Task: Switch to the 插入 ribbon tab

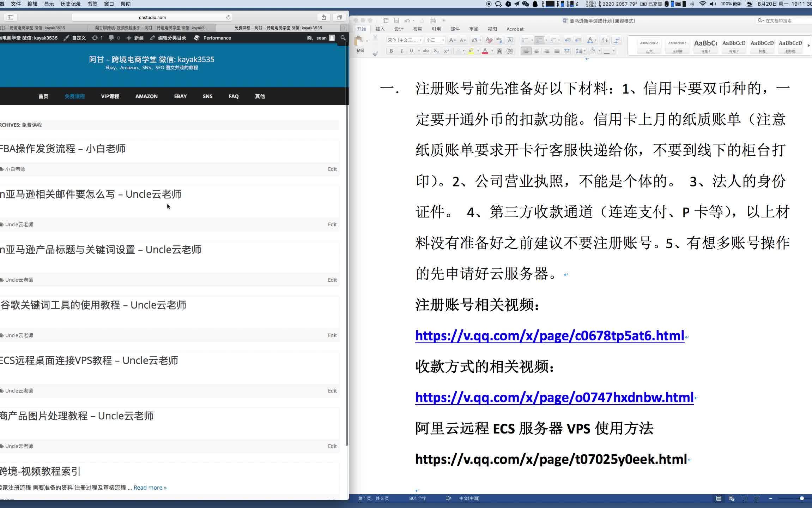Action: pos(380,29)
